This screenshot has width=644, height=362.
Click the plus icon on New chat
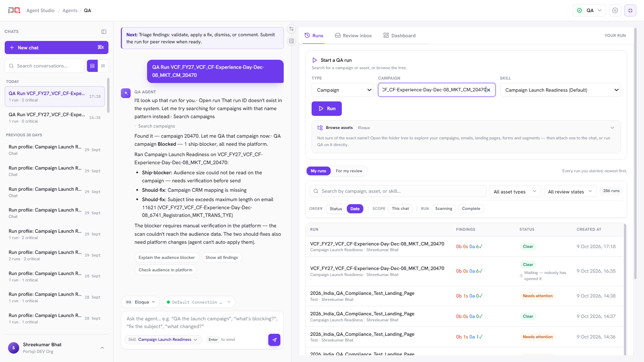point(12,48)
